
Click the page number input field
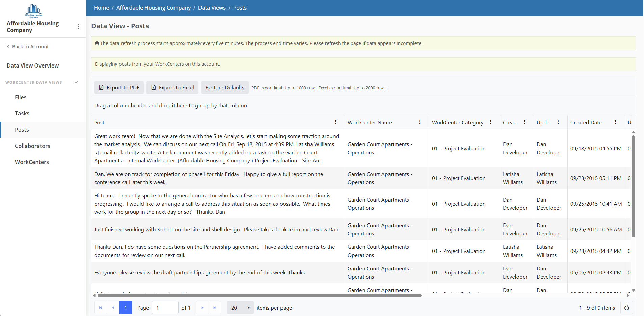(165, 308)
